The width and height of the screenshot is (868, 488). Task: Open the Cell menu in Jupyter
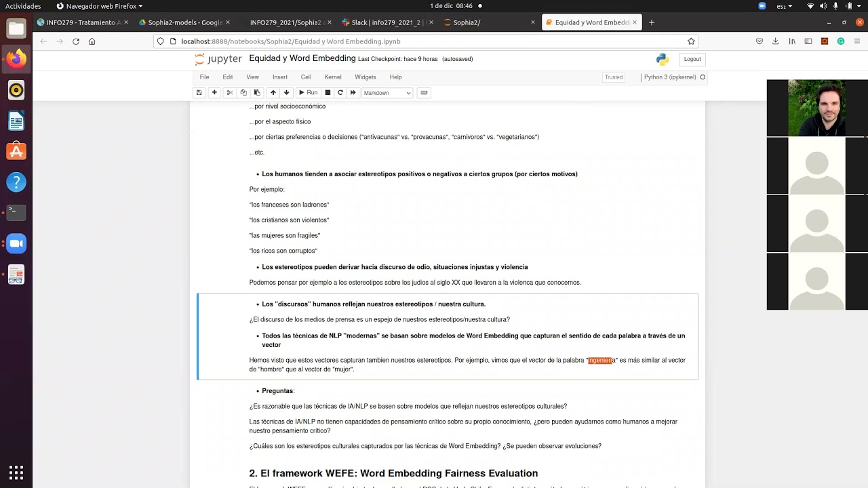(x=306, y=77)
